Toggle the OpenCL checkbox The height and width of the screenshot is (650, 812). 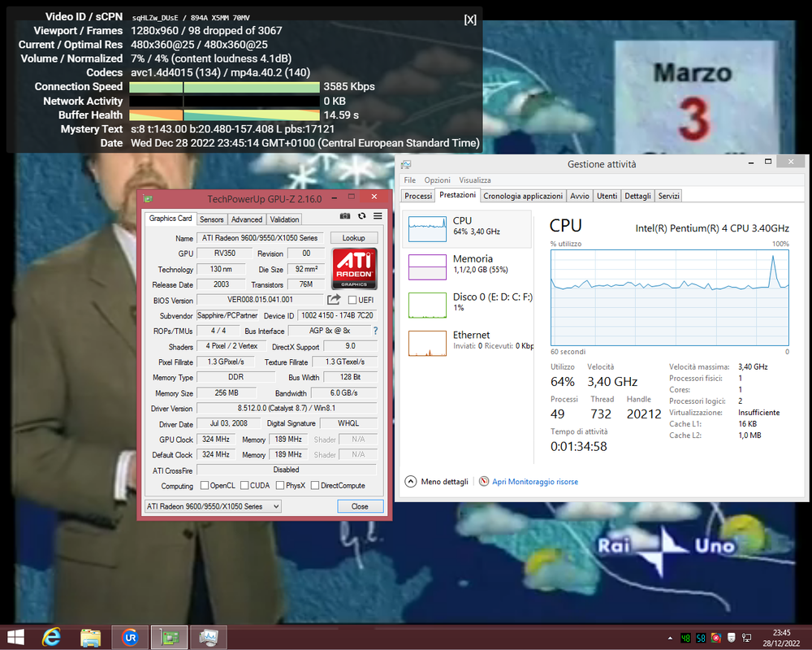pyautogui.click(x=205, y=485)
